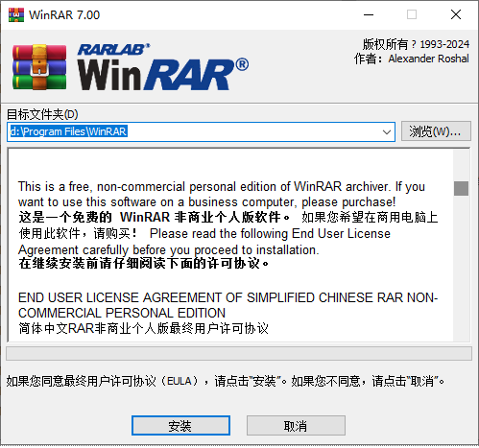Image resolution: width=479 pixels, height=448 pixels.
Task: Click the 目标文件夹(D) label
Action: click(x=42, y=114)
